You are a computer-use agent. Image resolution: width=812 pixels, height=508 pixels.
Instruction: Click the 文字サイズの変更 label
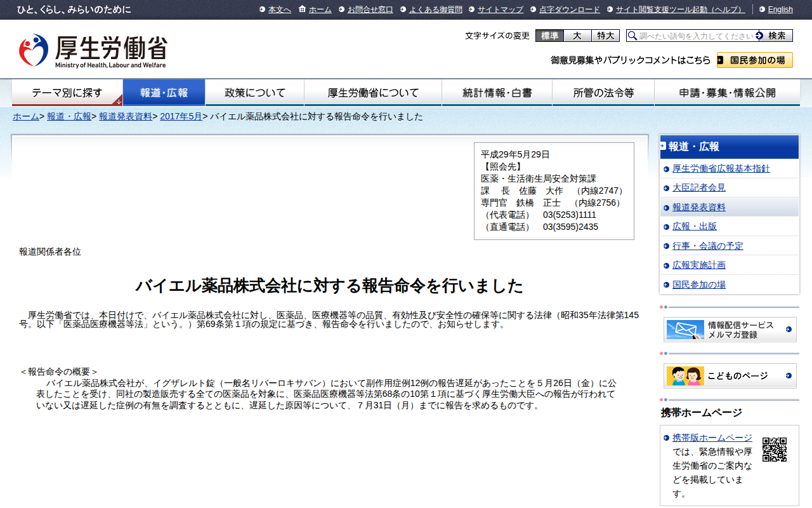(497, 36)
